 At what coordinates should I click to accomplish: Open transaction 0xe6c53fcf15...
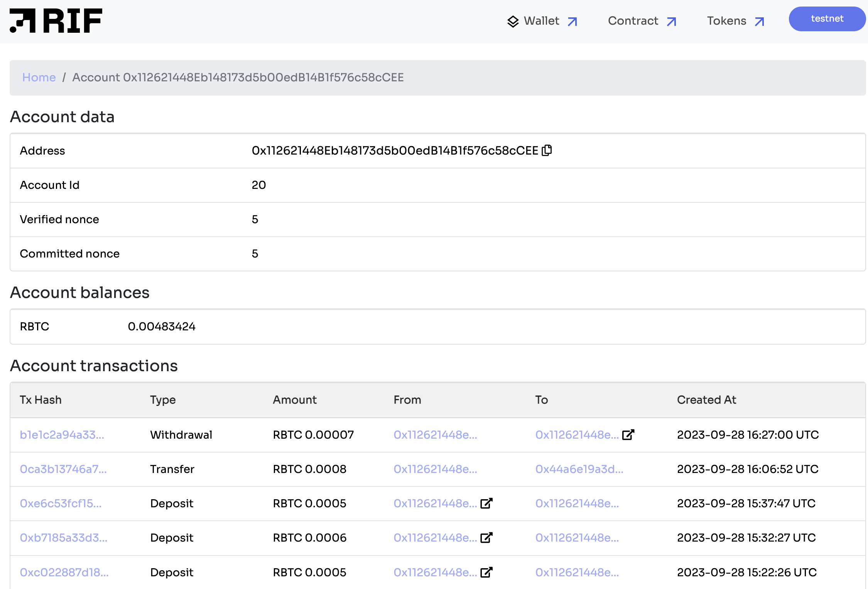pos(61,503)
